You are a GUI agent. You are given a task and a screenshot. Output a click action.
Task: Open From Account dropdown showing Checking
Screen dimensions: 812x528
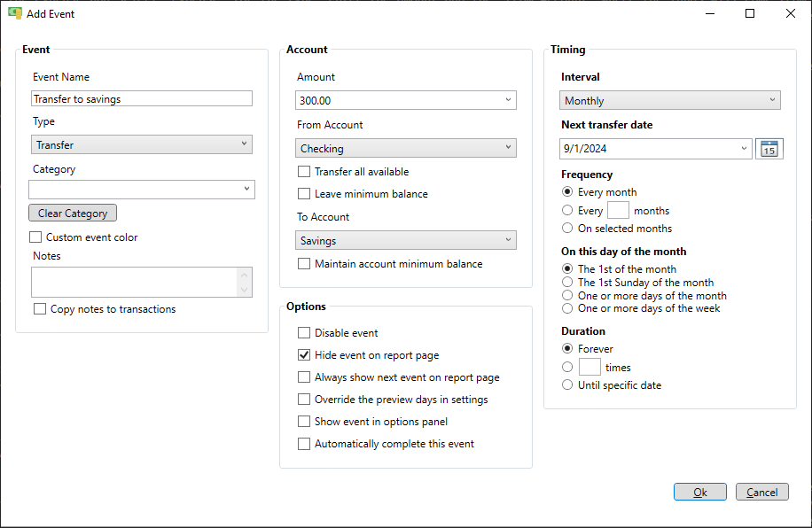[406, 148]
